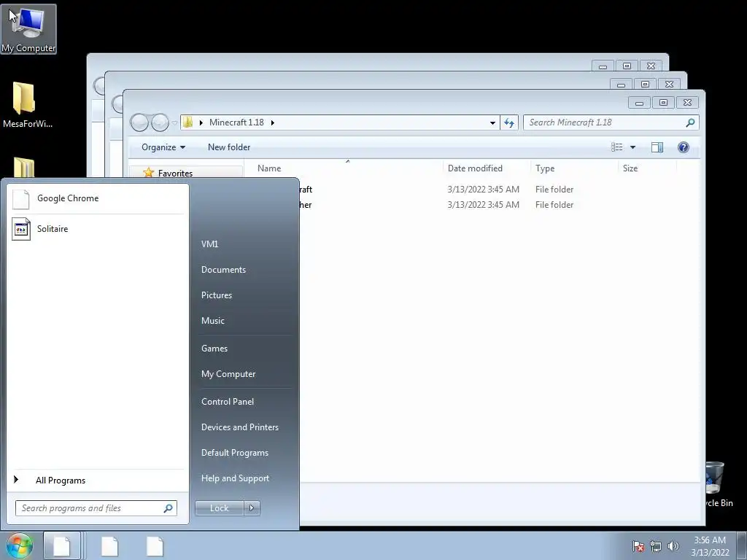Expand the arrow before Minecraft 1.18 breadcrumb
Image resolution: width=747 pixels, height=560 pixels.
coord(201,122)
